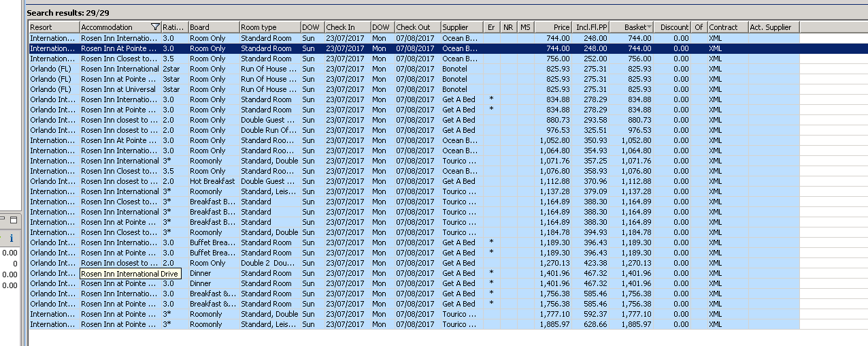Toggle the Basket column sort arrow
Viewport: 868px width, 346px height.
click(650, 27)
